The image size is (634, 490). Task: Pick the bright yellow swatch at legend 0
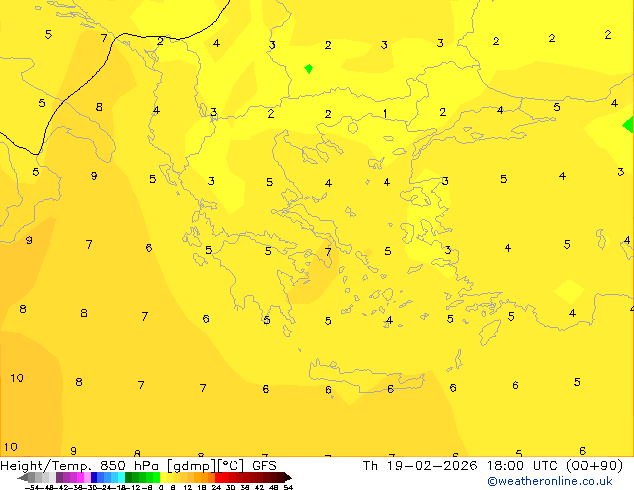(164, 477)
